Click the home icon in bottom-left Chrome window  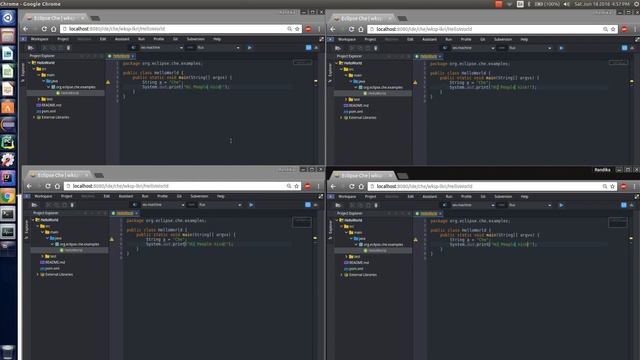click(x=57, y=186)
